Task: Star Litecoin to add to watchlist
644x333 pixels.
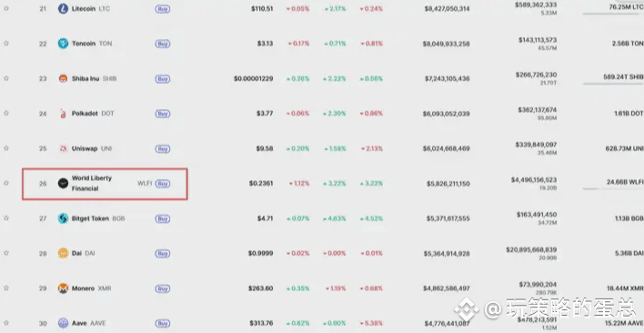Action: tap(6, 8)
